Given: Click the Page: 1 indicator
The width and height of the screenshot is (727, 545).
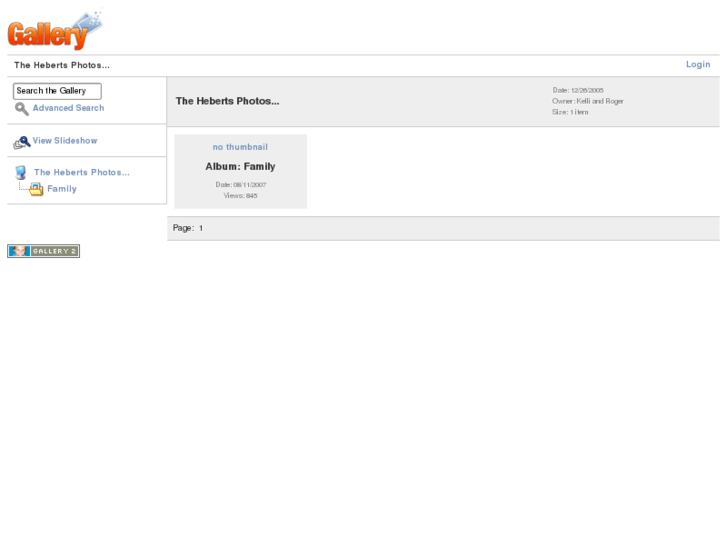Looking at the screenshot, I should [x=188, y=228].
